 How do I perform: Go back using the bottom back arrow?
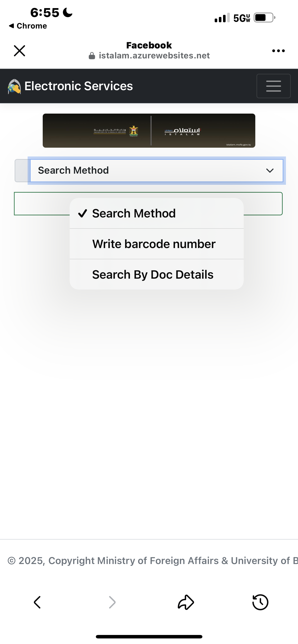tap(37, 602)
